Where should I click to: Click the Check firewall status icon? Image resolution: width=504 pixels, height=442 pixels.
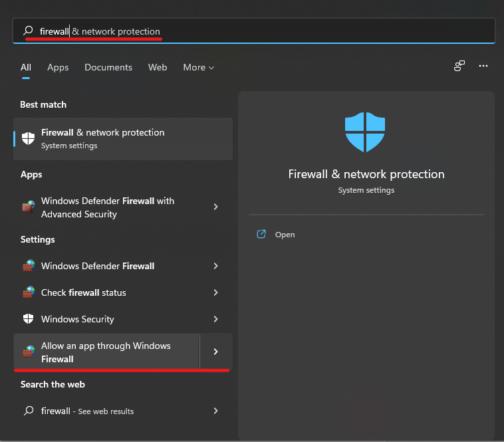tap(28, 292)
